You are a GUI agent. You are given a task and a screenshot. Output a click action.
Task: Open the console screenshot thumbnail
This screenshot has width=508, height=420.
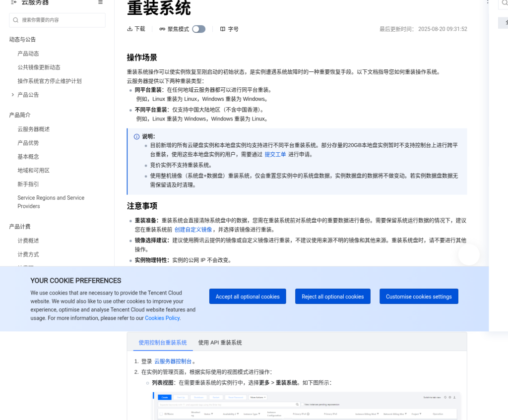pyautogui.click(x=306, y=406)
